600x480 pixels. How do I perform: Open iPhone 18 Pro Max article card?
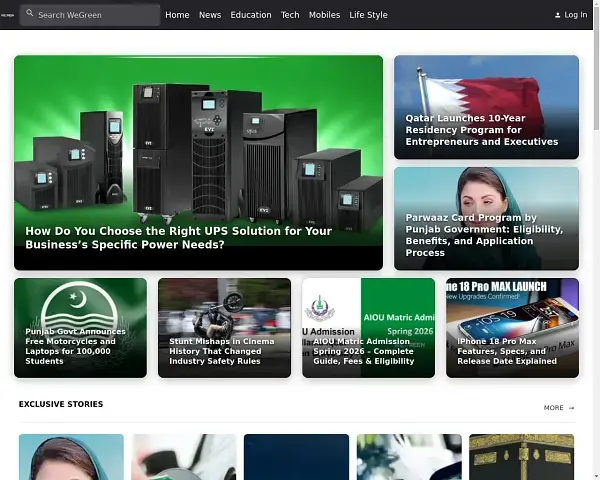point(512,328)
